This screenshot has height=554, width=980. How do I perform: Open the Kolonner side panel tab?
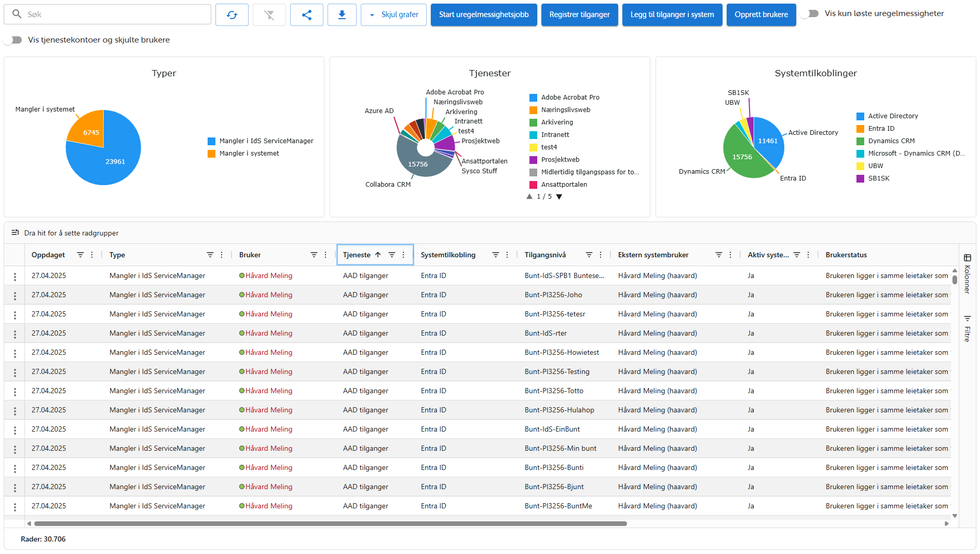click(x=967, y=274)
